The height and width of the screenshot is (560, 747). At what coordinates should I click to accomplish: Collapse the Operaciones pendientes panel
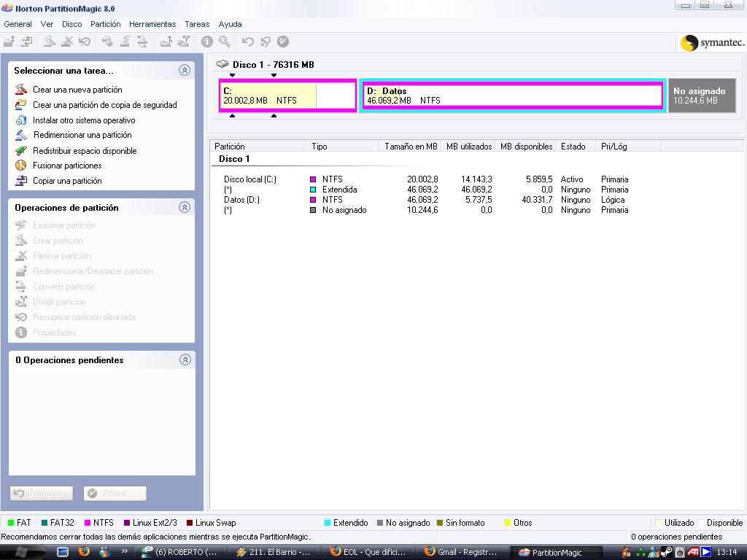click(185, 359)
